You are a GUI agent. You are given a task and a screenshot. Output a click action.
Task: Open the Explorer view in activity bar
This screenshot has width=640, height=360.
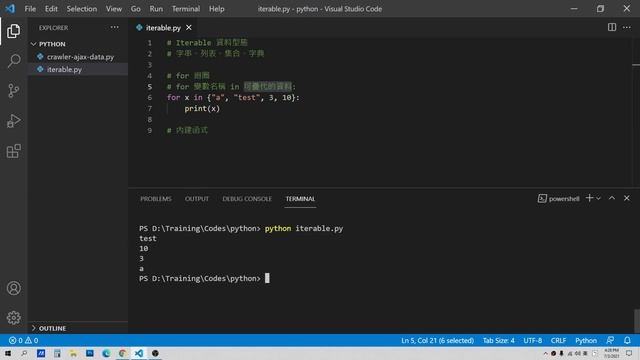pyautogui.click(x=13, y=31)
